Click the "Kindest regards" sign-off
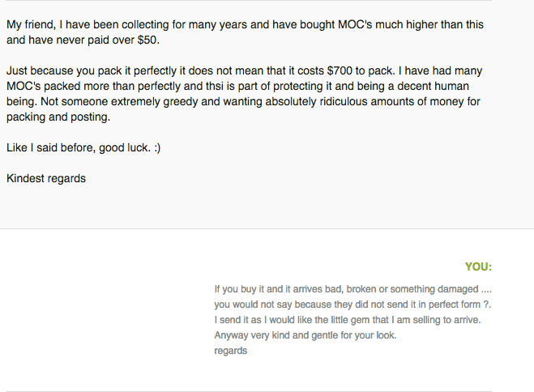The image size is (534, 392). click(46, 179)
